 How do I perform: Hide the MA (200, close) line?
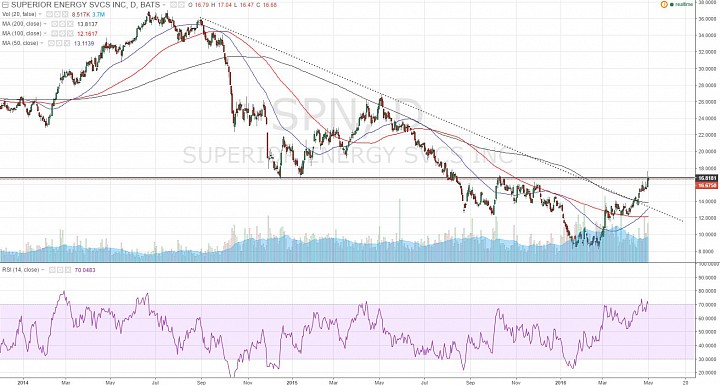click(54, 24)
